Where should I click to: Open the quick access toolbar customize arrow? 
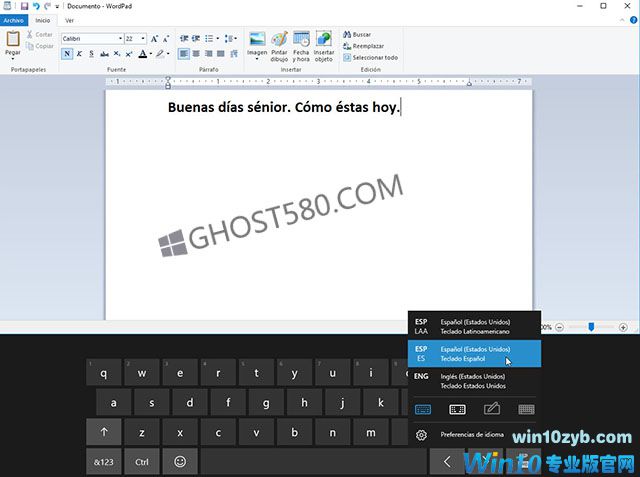click(x=57, y=7)
